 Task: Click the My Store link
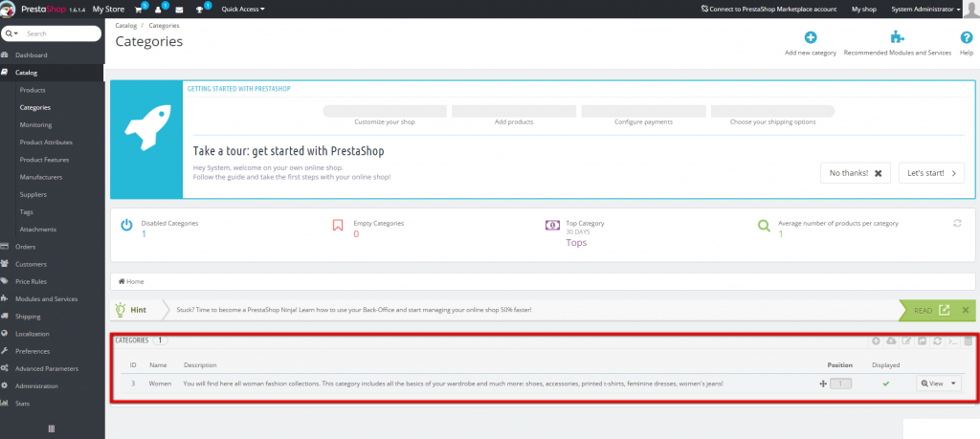(108, 10)
